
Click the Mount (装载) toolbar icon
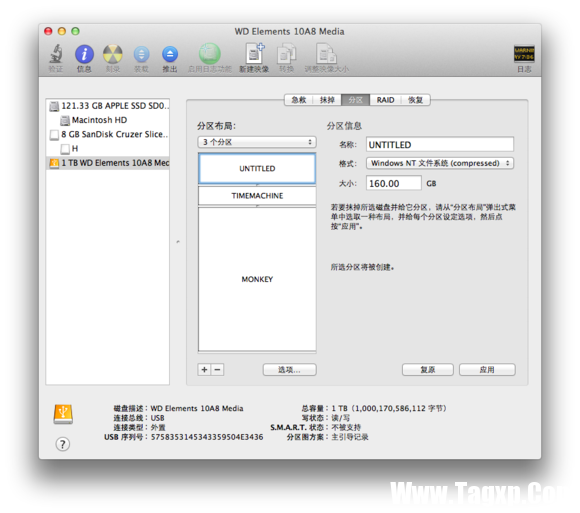pos(141,54)
